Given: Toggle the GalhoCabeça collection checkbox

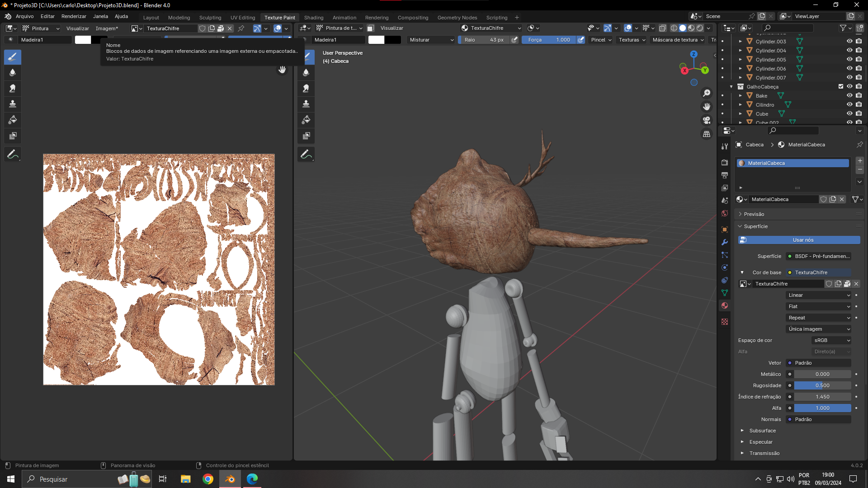Looking at the screenshot, I should [x=841, y=87].
